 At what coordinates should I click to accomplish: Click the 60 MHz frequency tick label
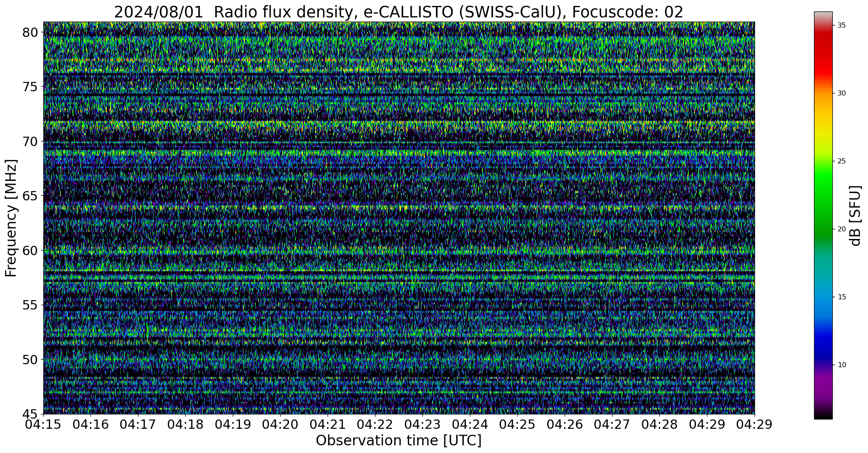(x=30, y=250)
